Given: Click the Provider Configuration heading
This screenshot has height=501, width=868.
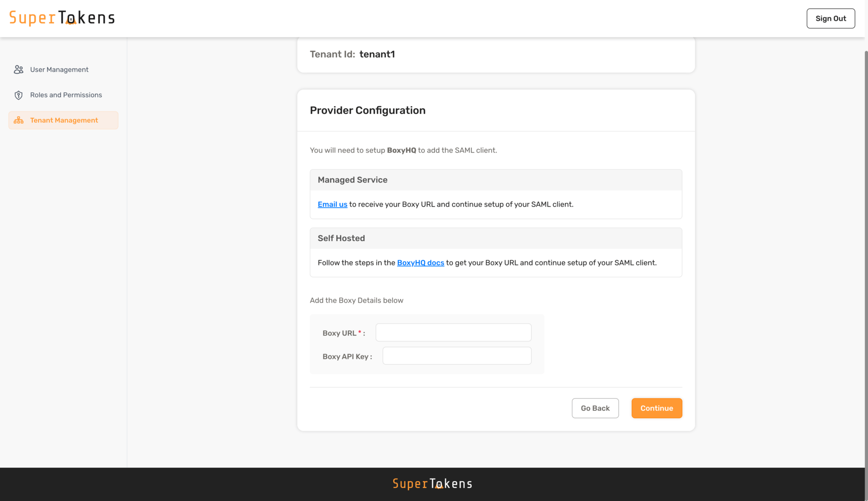Looking at the screenshot, I should click(x=367, y=110).
